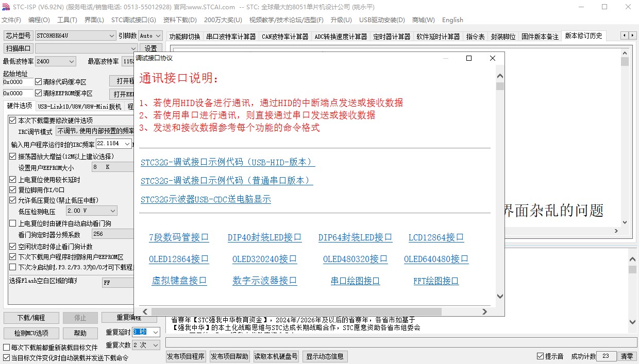The height and width of the screenshot is (364, 639).
Task: Open STC调试接口(G) menu
Action: coord(133,20)
